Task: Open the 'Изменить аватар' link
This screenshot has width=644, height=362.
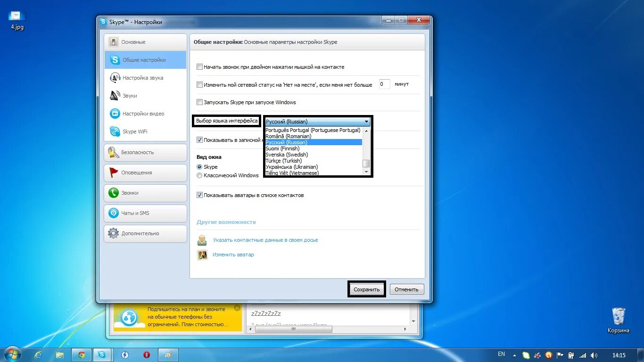Action: coord(233,255)
